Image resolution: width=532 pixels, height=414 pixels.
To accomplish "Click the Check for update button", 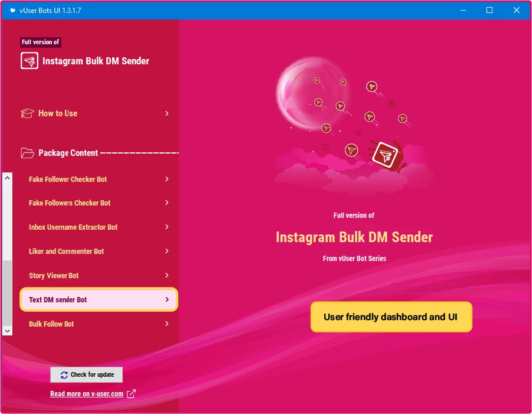I will (x=87, y=374).
